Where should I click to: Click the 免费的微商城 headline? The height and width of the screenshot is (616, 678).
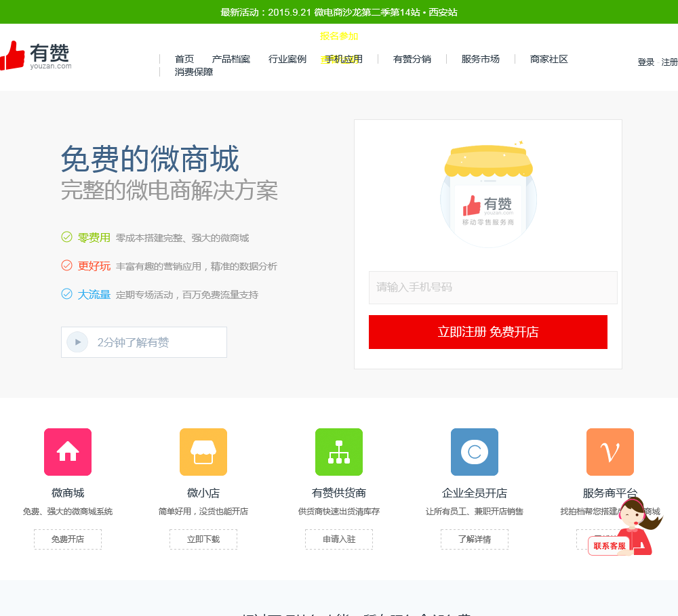click(x=150, y=159)
